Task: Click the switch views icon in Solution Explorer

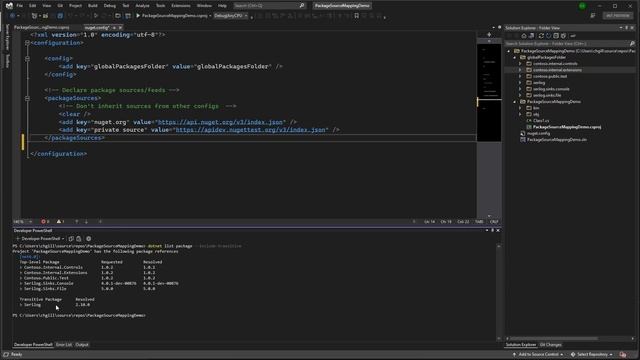Action: click(x=531, y=36)
